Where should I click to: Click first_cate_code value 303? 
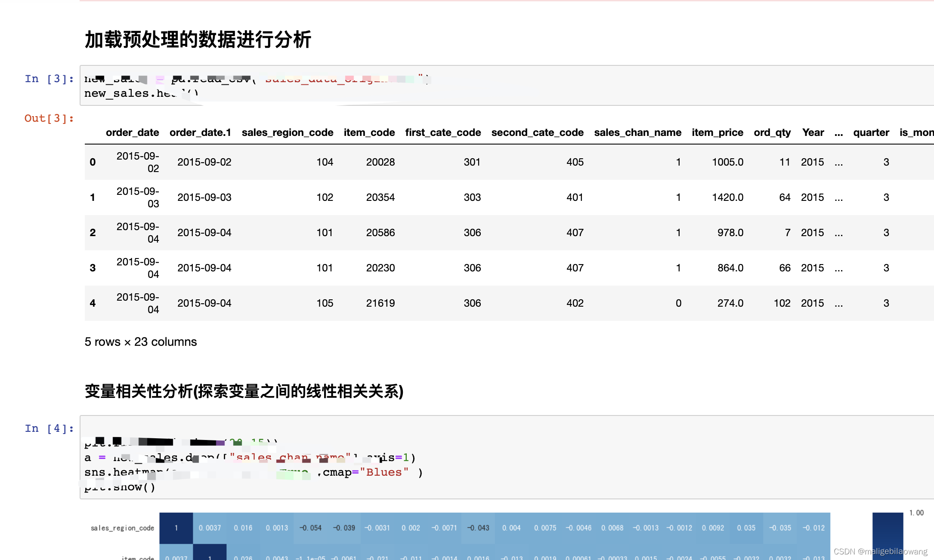point(472,197)
